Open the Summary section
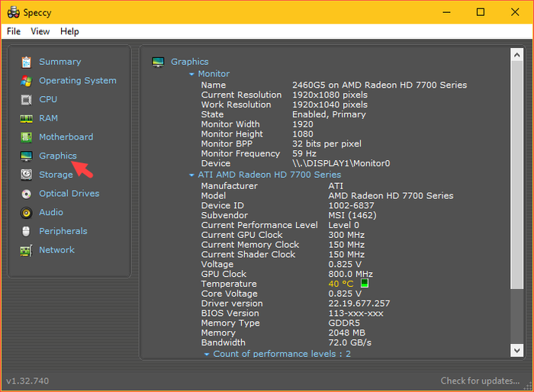Image resolution: width=534 pixels, height=392 pixels. (x=60, y=62)
